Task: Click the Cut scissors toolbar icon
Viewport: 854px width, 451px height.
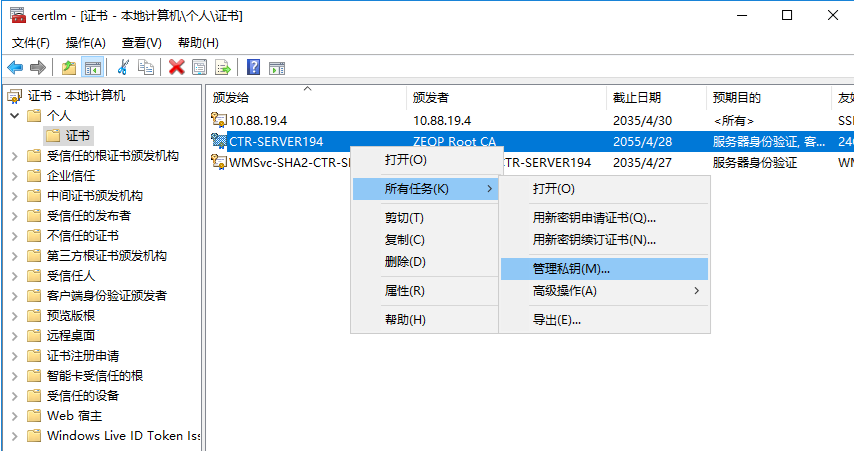Action: 124,67
